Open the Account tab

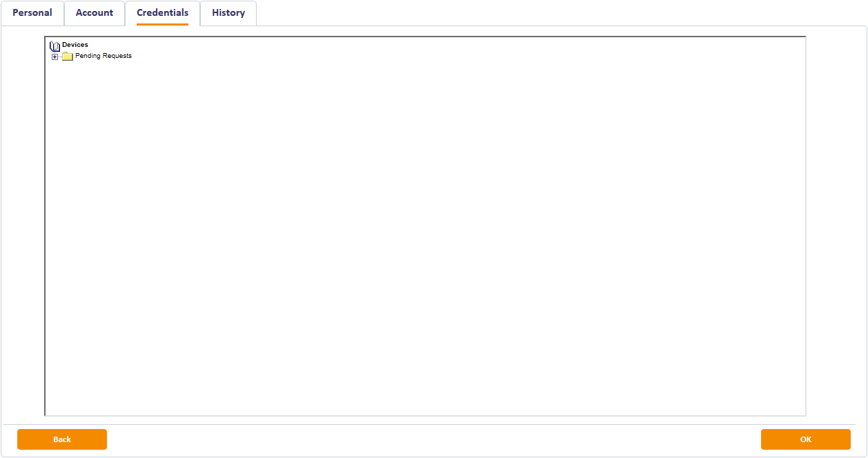(x=95, y=13)
